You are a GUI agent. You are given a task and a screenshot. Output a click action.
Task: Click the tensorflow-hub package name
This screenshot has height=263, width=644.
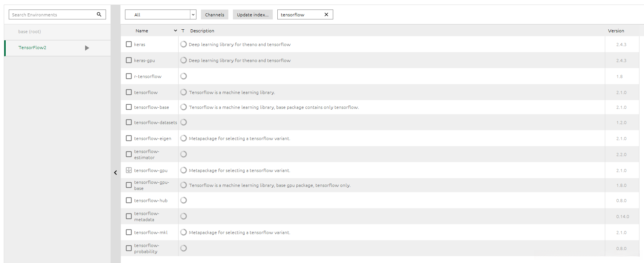[150, 201]
